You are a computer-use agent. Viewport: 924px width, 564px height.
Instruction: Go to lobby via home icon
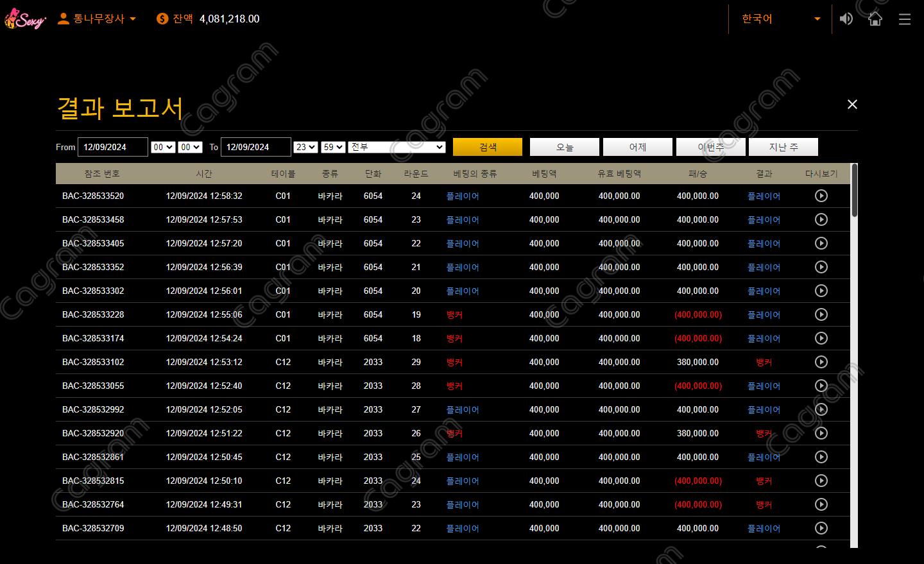click(875, 19)
